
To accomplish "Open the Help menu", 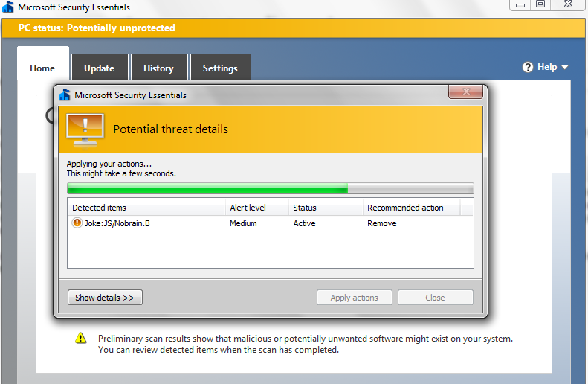I will pyautogui.click(x=545, y=67).
